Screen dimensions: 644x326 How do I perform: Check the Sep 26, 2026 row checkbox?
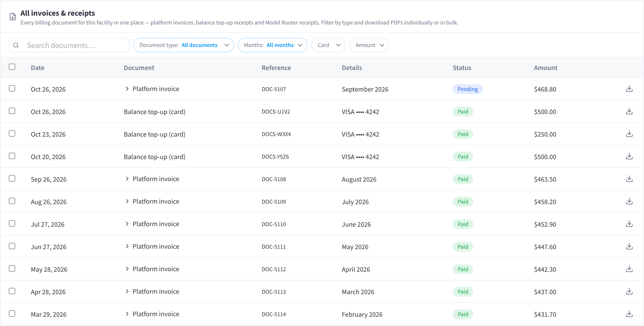(12, 178)
